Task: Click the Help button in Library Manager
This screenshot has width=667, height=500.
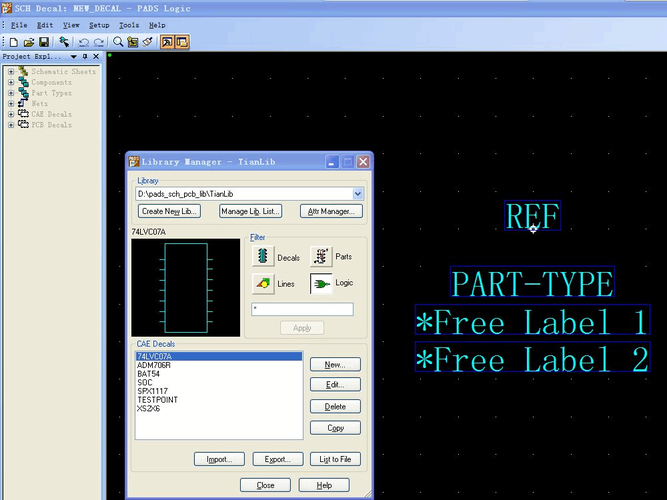Action: 324,485
